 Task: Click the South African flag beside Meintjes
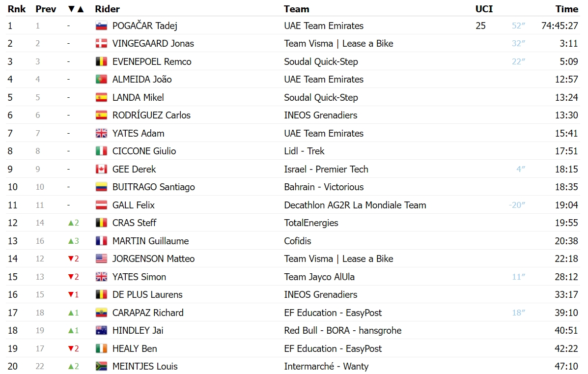pyautogui.click(x=101, y=367)
